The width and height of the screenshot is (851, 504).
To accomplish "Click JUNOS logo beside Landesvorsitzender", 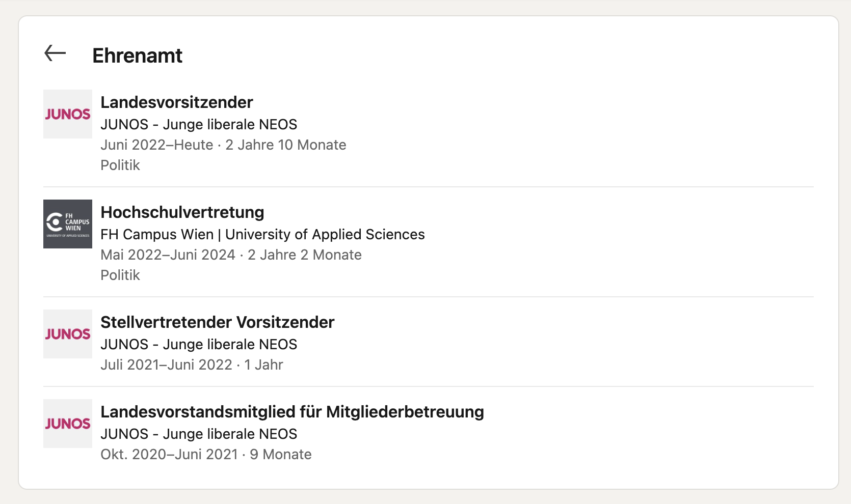I will [68, 114].
